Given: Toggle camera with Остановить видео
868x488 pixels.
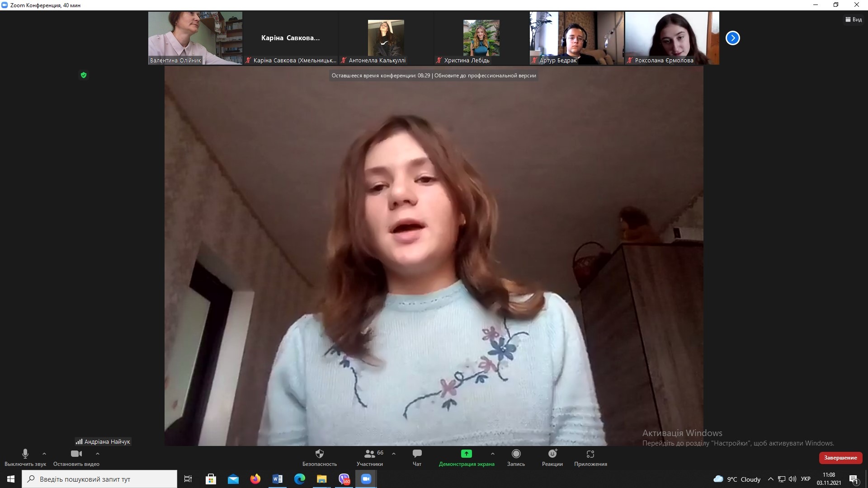Looking at the screenshot, I should point(76,454).
